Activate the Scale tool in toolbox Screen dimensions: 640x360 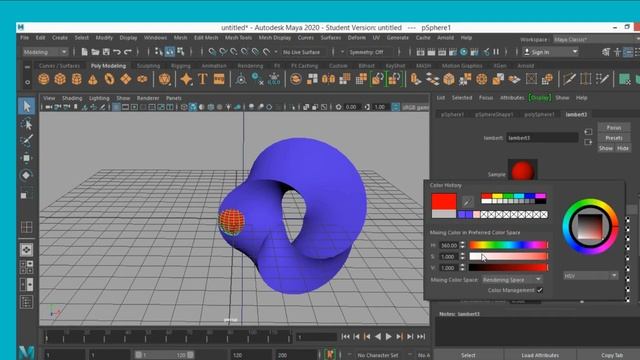(x=27, y=195)
